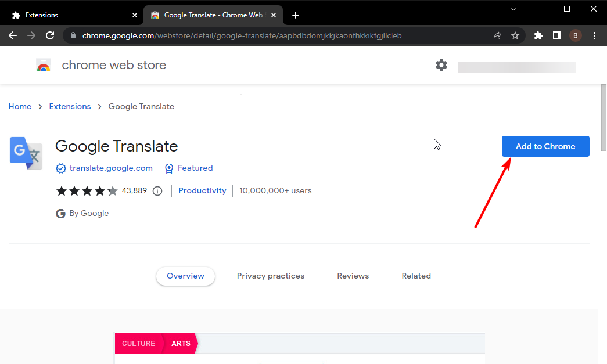Click the address bar URL
The height and width of the screenshot is (364, 607).
(242, 35)
